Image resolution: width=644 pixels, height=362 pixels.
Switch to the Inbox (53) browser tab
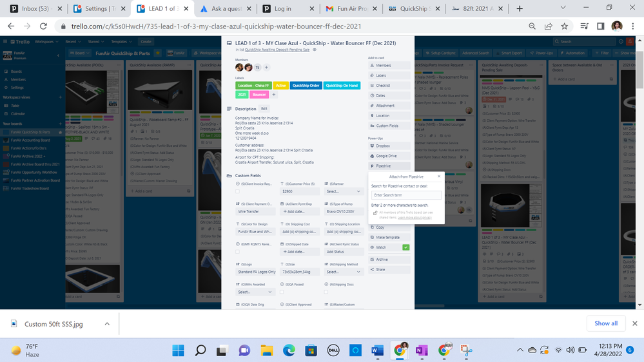pyautogui.click(x=35, y=8)
